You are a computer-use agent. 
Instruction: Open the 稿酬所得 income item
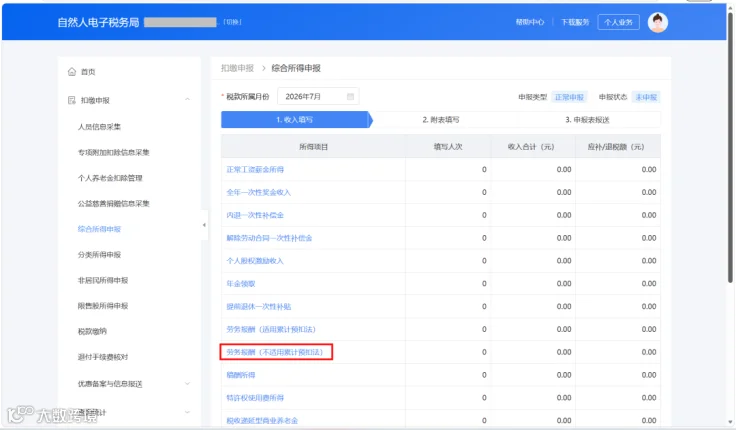(x=241, y=375)
